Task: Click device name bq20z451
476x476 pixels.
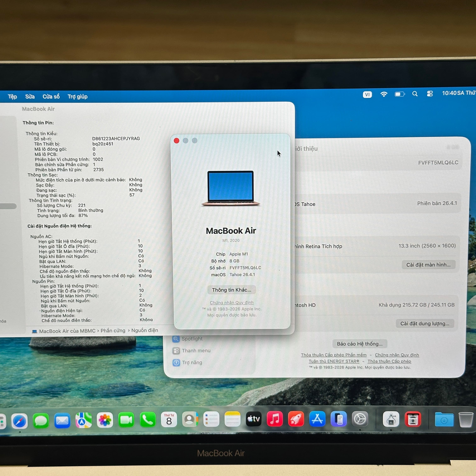Action: tap(103, 144)
